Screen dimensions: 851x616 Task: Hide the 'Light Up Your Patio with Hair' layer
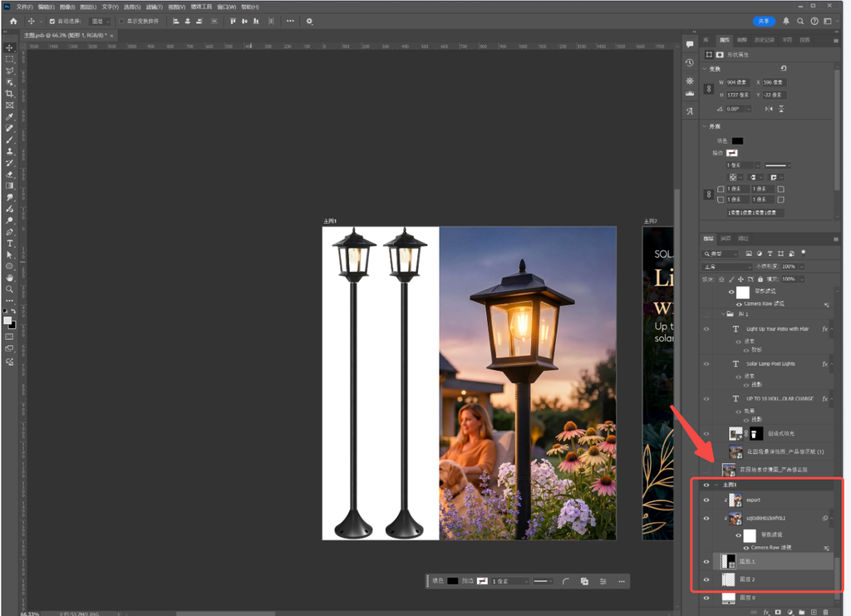(706, 329)
